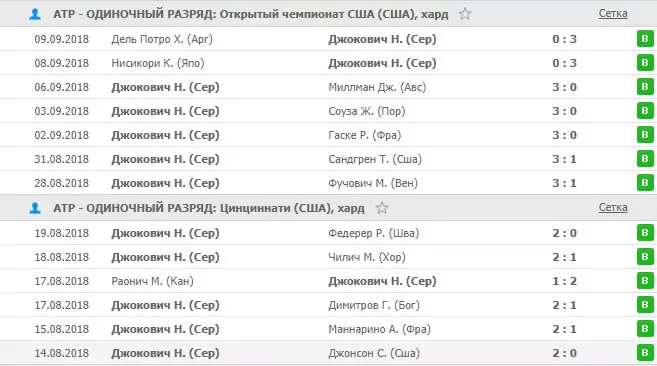Click the player icon beside Цинциннати header
This screenshot has height=366, width=657.
click(35, 208)
